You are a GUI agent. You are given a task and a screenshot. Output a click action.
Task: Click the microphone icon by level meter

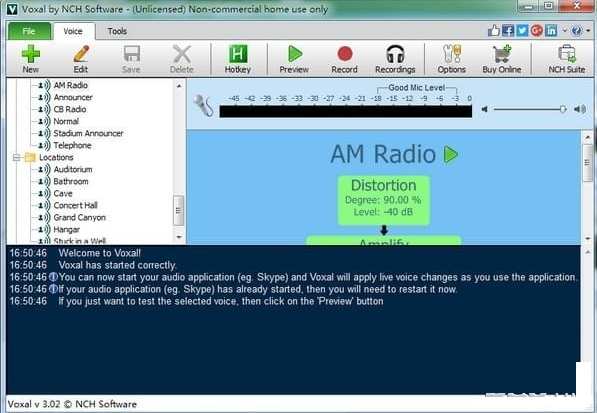pyautogui.click(x=204, y=105)
